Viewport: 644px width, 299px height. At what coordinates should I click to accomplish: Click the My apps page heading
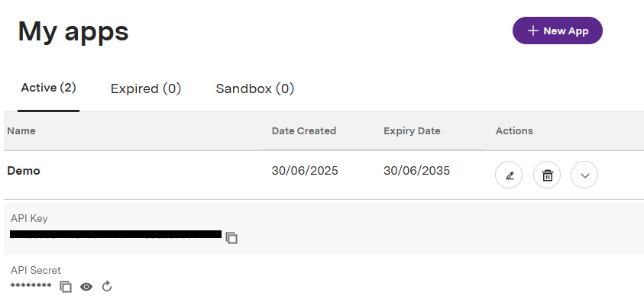[x=73, y=32]
